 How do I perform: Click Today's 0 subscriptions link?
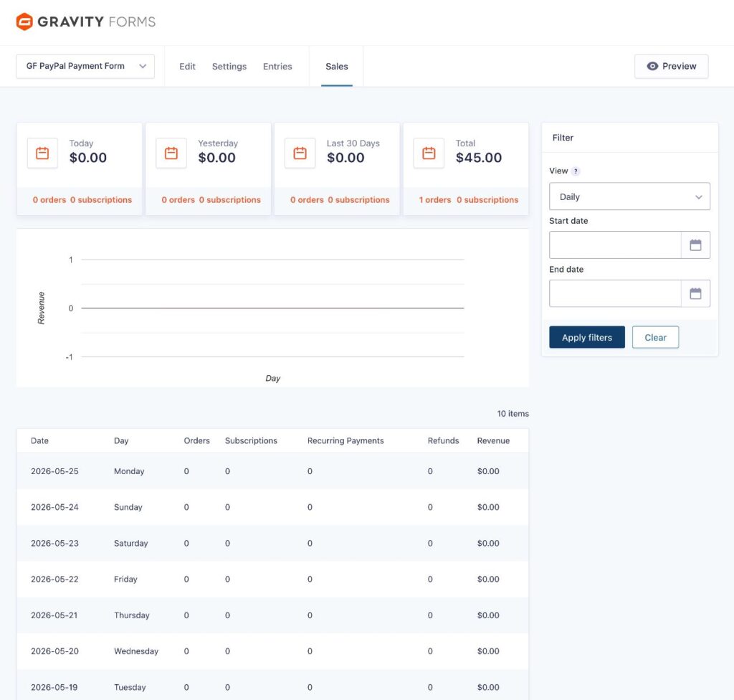click(101, 200)
